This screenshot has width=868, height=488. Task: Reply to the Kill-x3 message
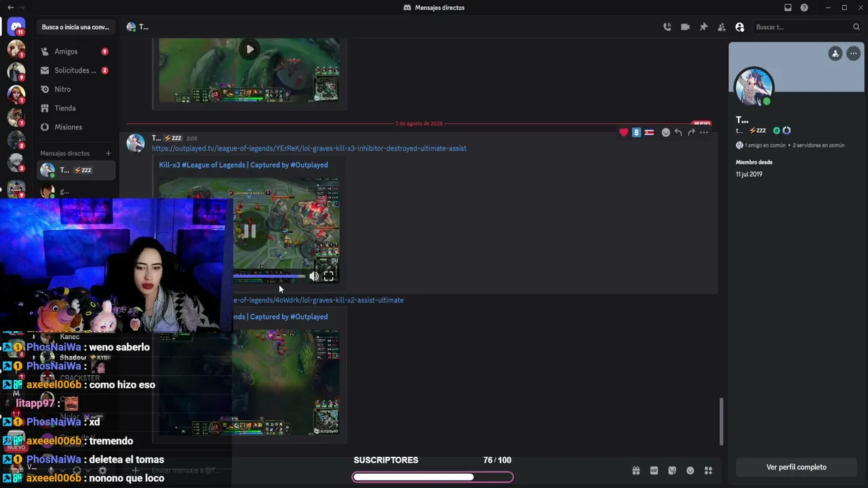coord(678,132)
